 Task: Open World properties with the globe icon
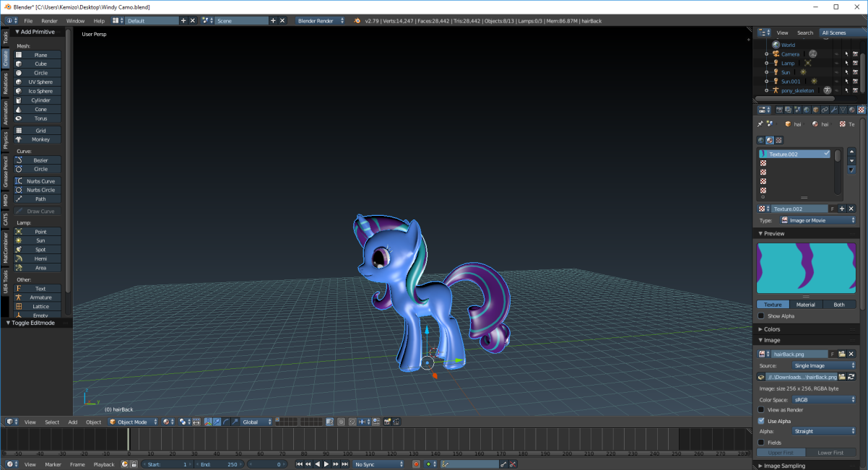pos(807,110)
